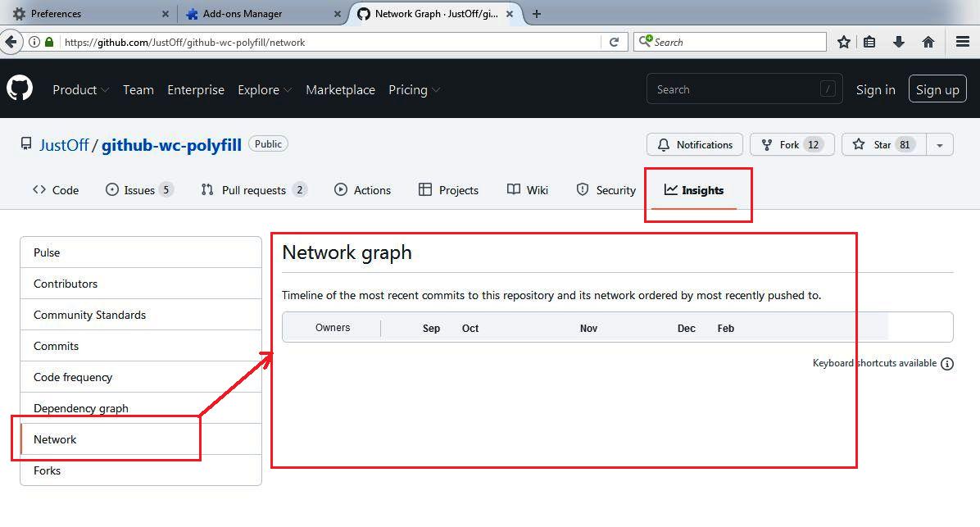Reload the page with the refresh icon
This screenshot has height=527, width=980.
pyautogui.click(x=614, y=42)
